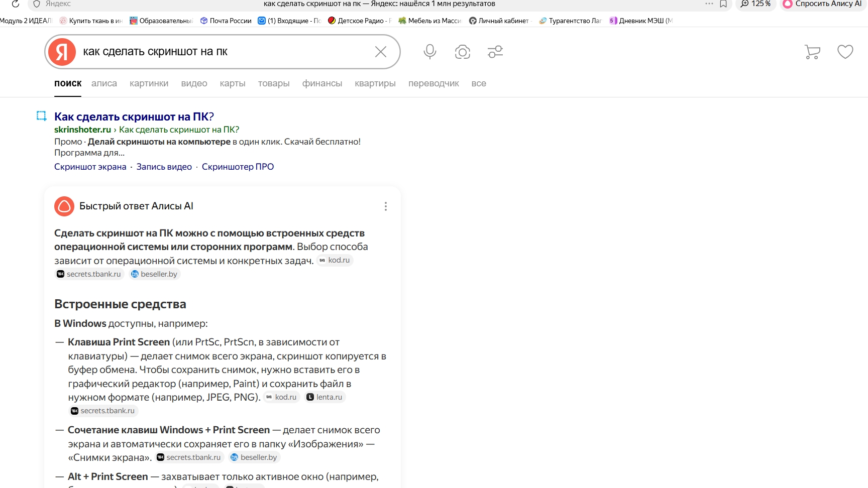Click the shield protection icon near the address
The width and height of the screenshot is (868, 488).
37,4
